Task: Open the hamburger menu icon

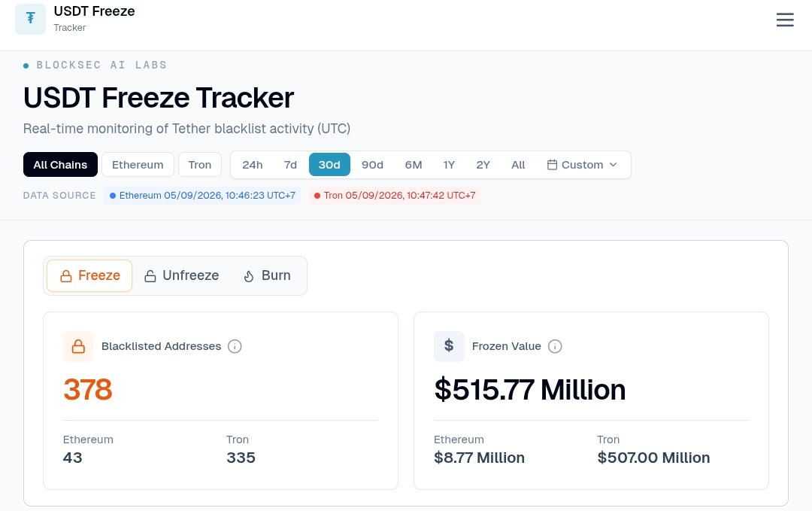Action: point(785,20)
